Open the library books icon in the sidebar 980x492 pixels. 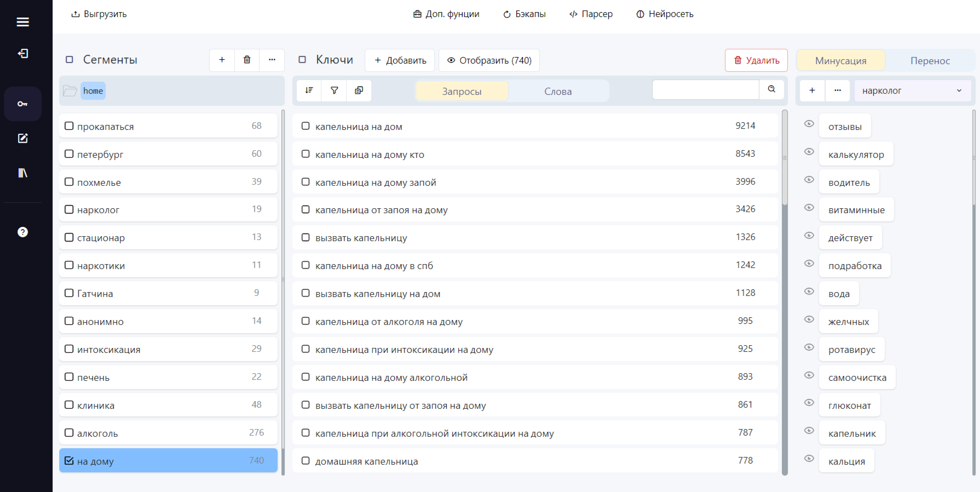coord(22,173)
